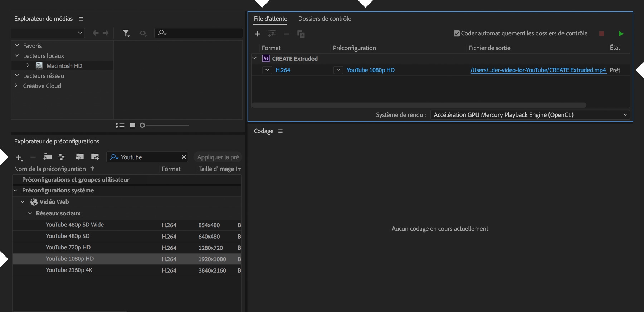Select the YouTube 480p SD preset
The width and height of the screenshot is (644, 312).
click(x=127, y=236)
